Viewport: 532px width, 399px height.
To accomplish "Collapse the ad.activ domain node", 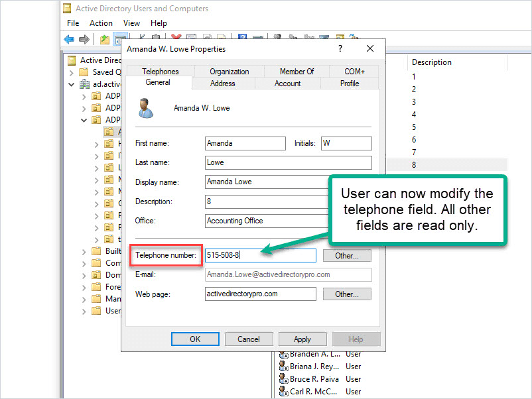I will pyautogui.click(x=71, y=84).
